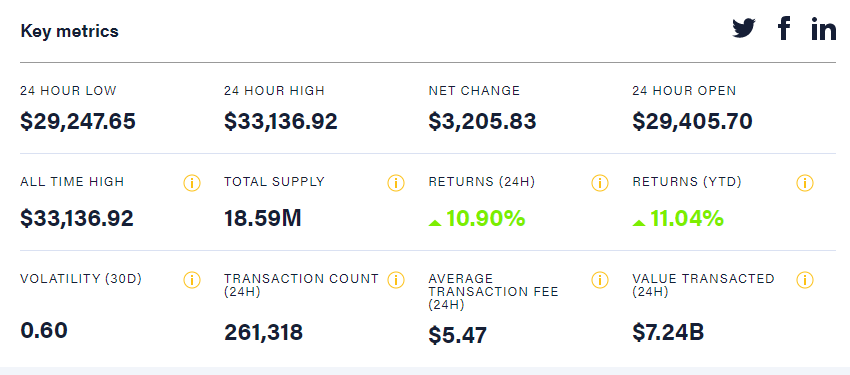
Task: Open info icon for Average Transaction Fee
Action: click(x=600, y=280)
